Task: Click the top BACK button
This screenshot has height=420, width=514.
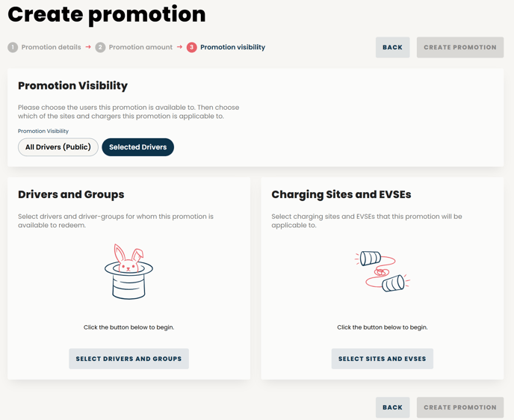Action: coord(393,47)
